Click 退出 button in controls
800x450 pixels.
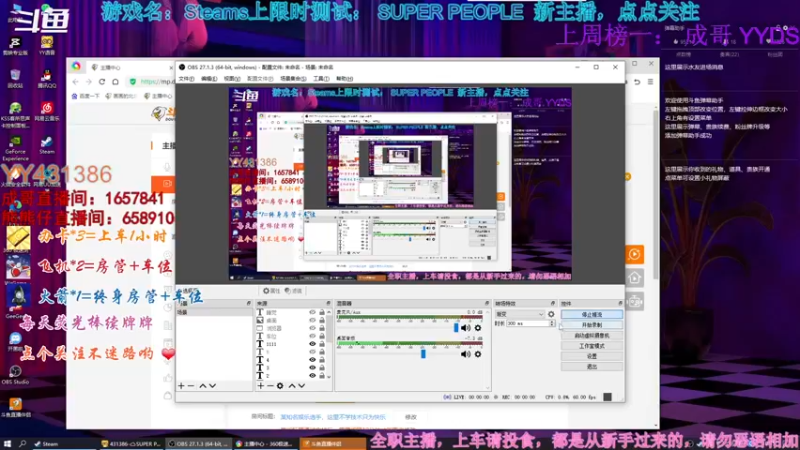(x=592, y=366)
